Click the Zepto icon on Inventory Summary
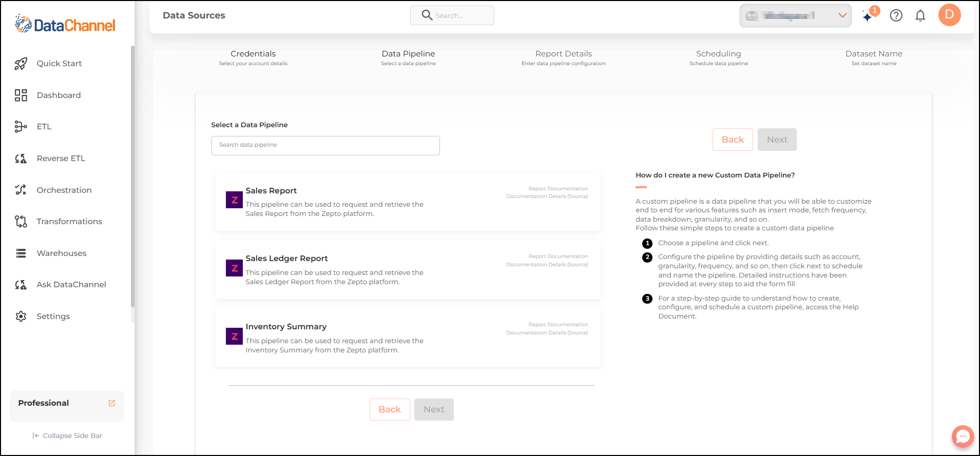 click(x=234, y=336)
